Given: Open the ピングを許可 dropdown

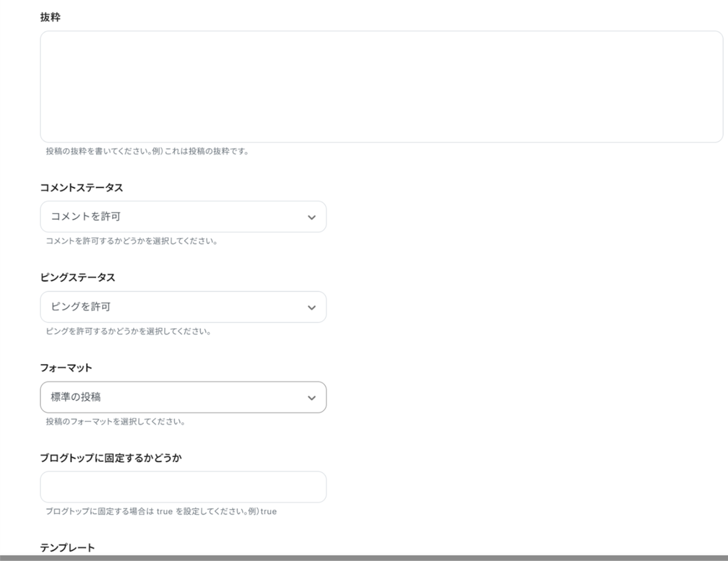Looking at the screenshot, I should click(x=183, y=307).
